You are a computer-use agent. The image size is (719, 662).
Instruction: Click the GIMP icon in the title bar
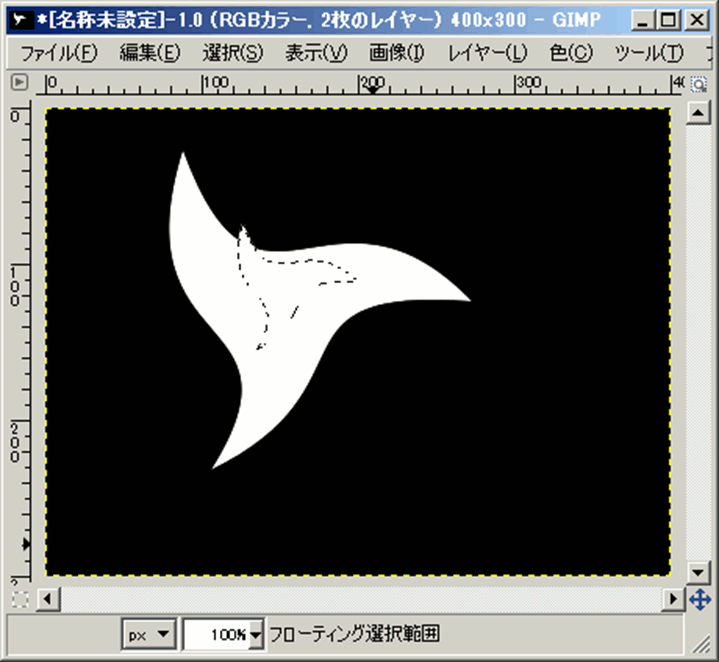16,18
